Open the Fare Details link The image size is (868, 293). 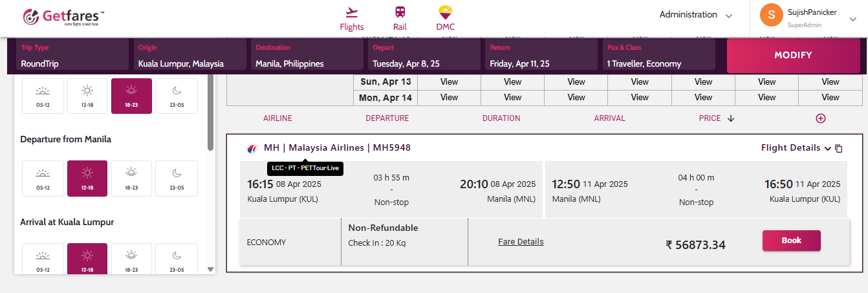[521, 242]
